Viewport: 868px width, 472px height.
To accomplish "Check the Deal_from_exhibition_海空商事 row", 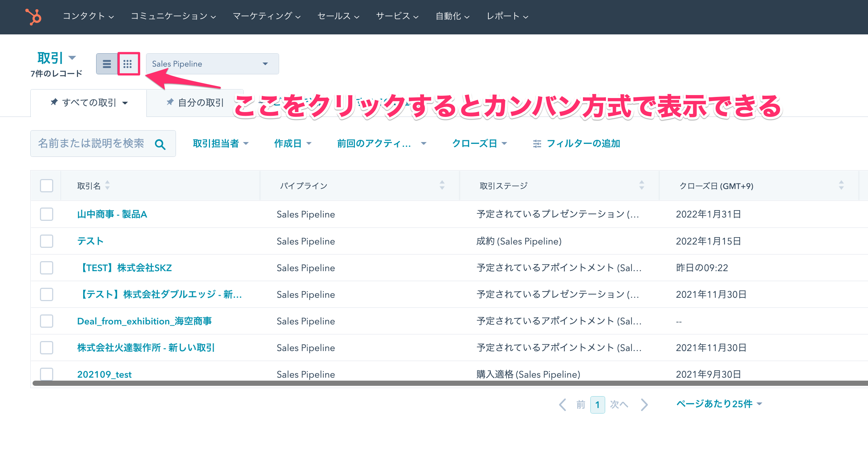I will point(47,321).
